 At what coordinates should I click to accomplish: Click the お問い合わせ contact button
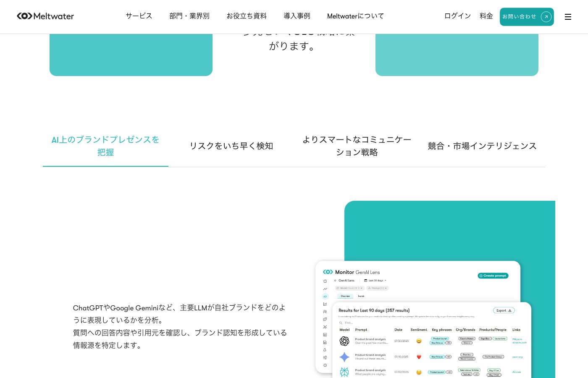pos(527,17)
